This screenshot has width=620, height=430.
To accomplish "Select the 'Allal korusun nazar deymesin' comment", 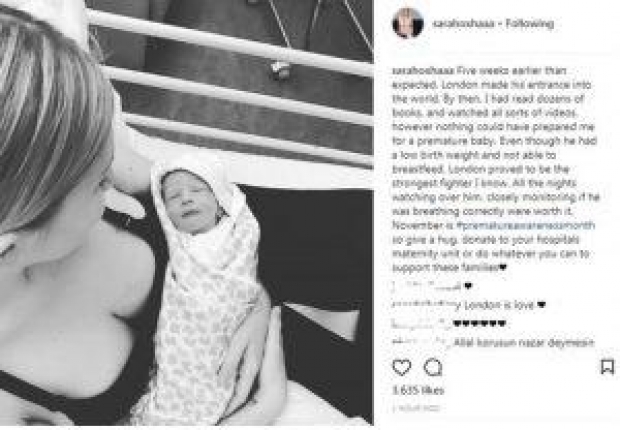I will coord(524,343).
